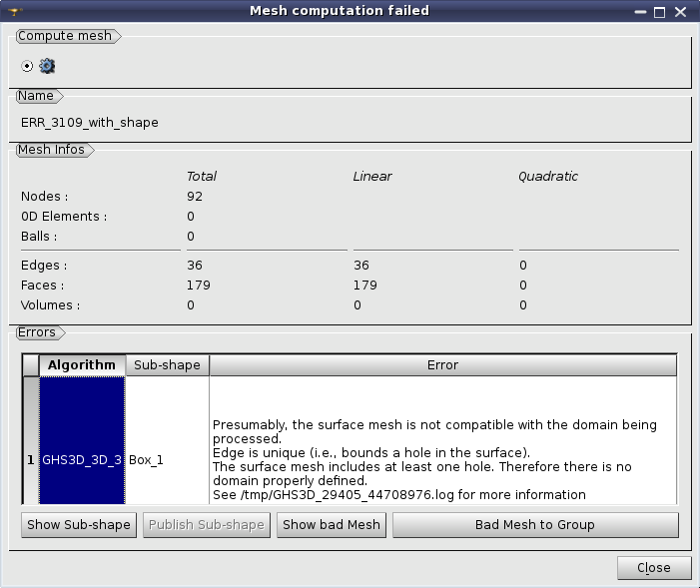700x588 pixels.
Task: Sort by Algorithm column header
Action: coord(82,365)
